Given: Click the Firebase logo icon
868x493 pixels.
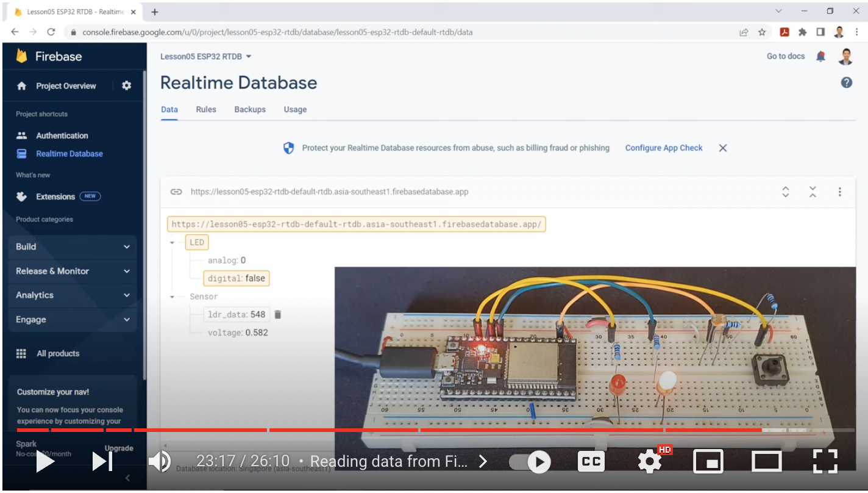Looking at the screenshot, I should point(22,56).
